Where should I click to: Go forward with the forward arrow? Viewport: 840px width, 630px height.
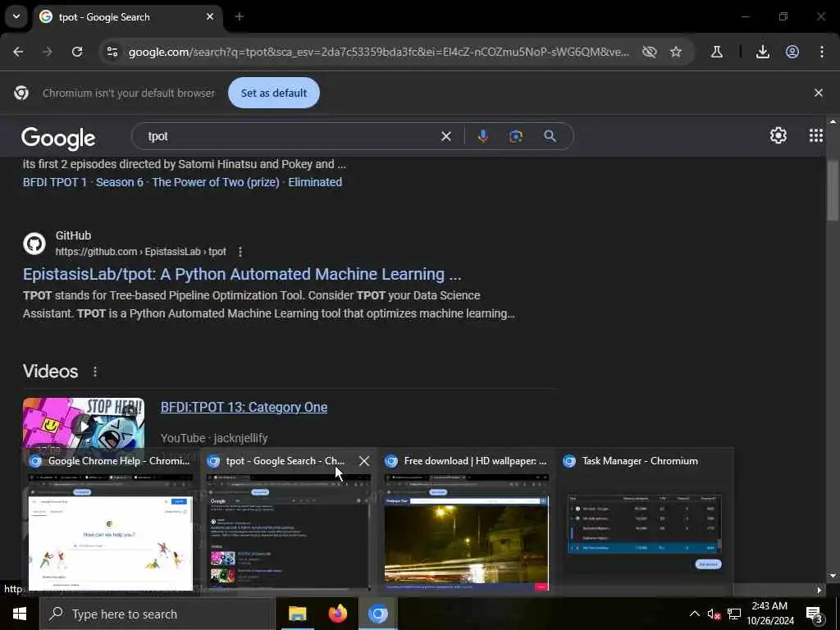[x=48, y=52]
